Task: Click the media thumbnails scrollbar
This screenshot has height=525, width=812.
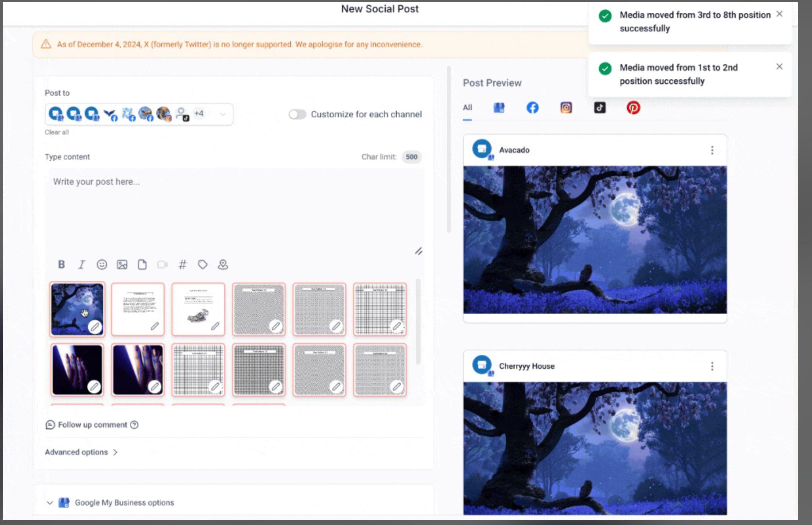Action: pos(418,321)
